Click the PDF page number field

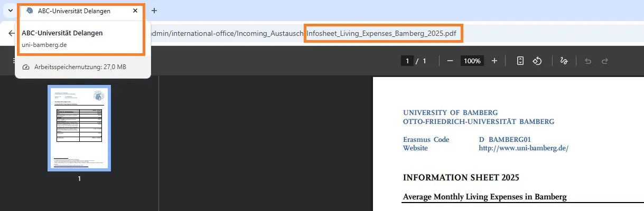coord(407,61)
